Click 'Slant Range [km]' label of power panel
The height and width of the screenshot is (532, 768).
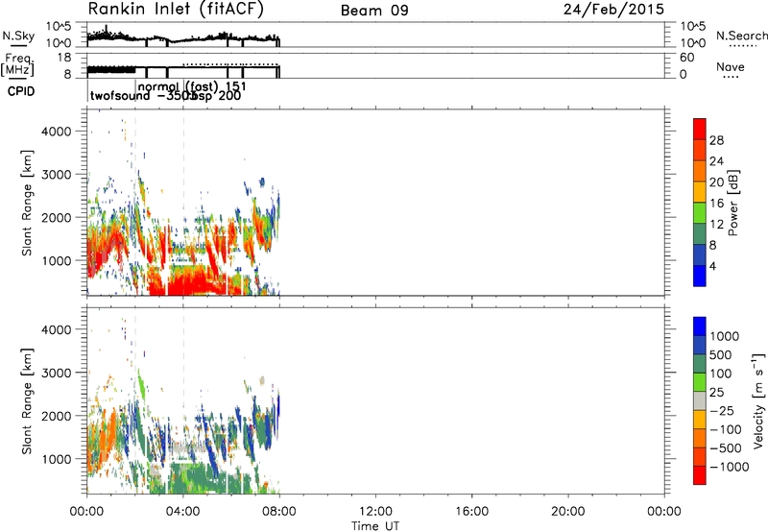[27, 203]
